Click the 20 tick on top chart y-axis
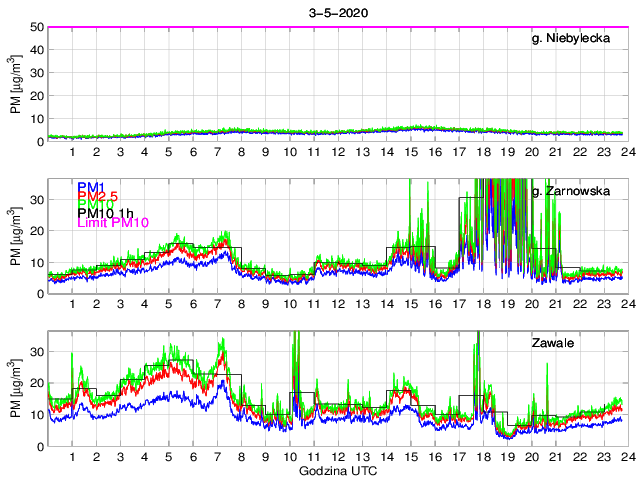Image resolution: width=640 pixels, height=480 pixels. click(37, 96)
